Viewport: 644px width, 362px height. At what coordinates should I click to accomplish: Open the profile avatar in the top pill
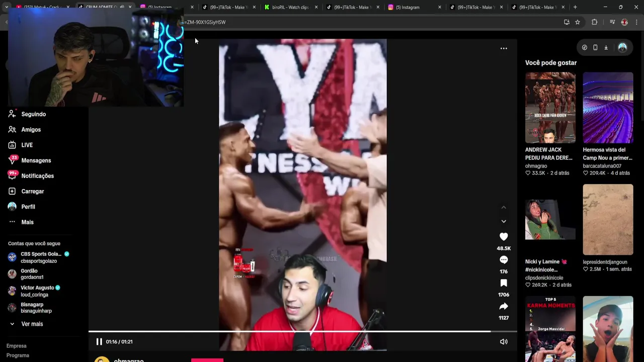(x=622, y=47)
